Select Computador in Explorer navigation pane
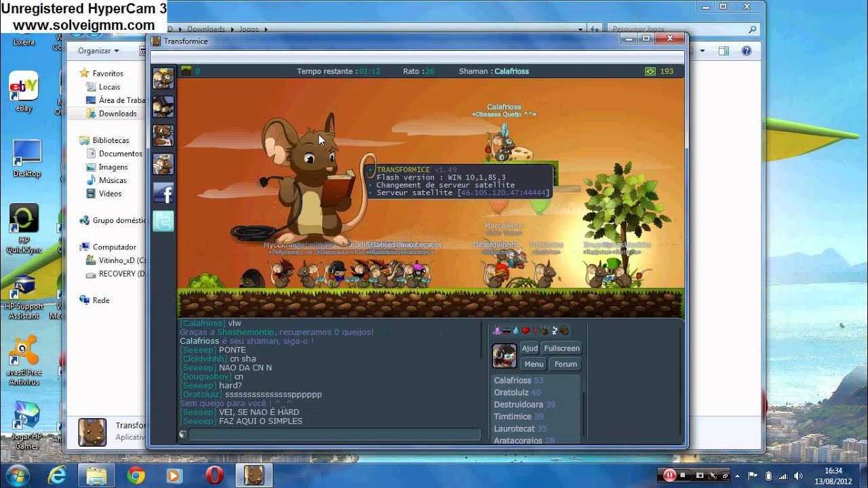Image resolution: width=868 pixels, height=488 pixels. click(x=114, y=247)
